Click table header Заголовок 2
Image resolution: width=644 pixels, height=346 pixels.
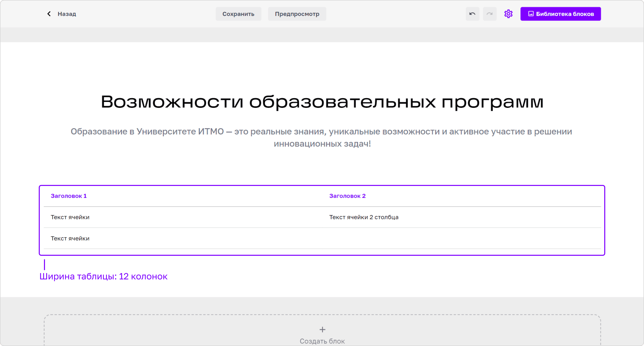[x=347, y=196]
